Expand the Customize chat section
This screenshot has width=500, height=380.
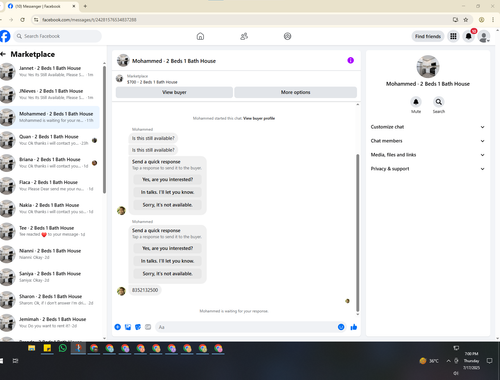pyautogui.click(x=427, y=127)
